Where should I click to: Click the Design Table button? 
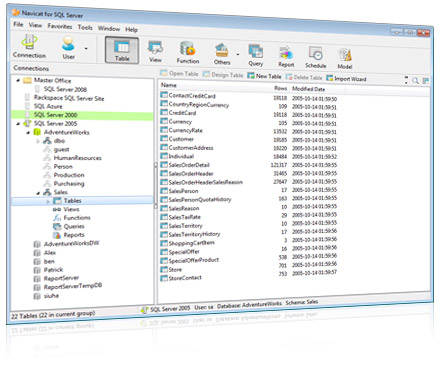point(223,75)
